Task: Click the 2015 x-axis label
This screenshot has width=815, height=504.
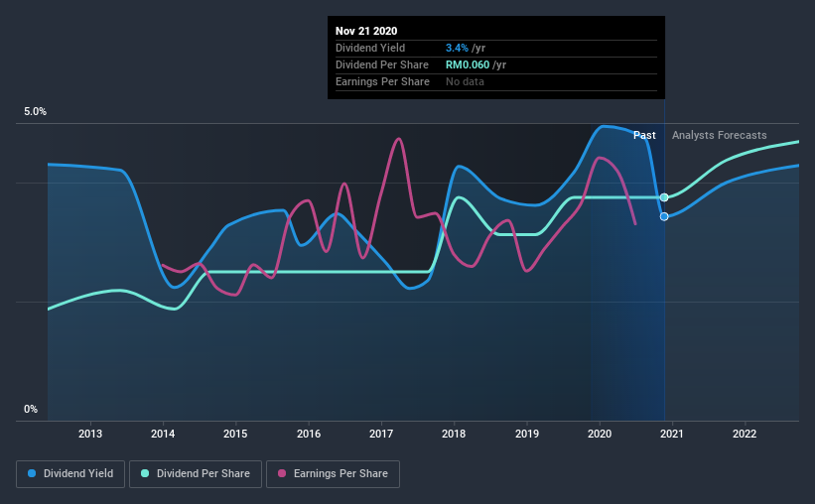Action: pos(235,434)
